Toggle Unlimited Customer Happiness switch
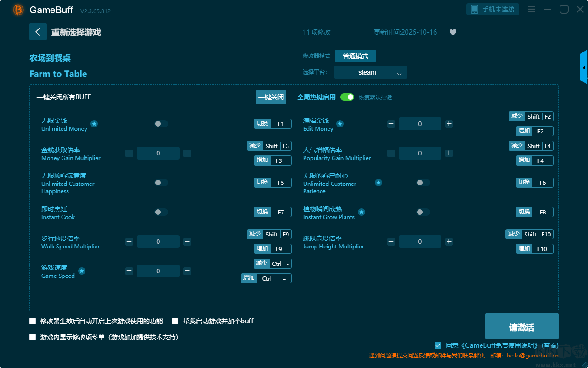This screenshot has height=368, width=588. coord(161,183)
